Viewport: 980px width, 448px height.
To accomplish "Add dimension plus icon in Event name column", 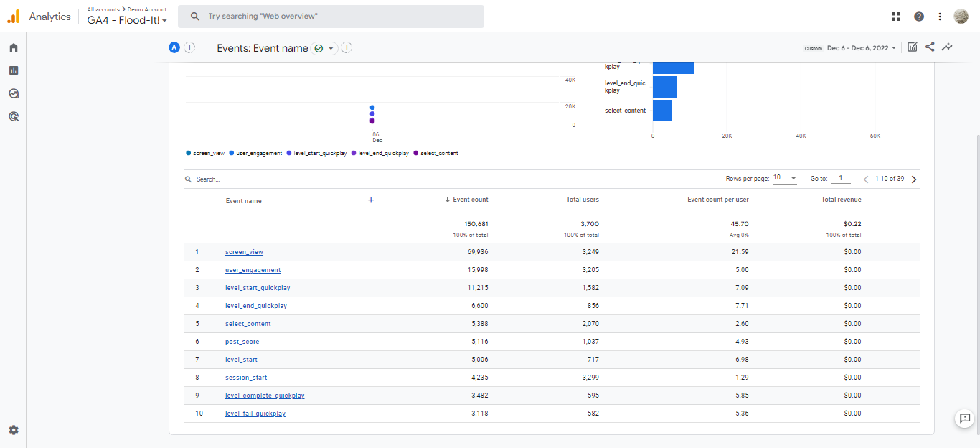I will click(371, 200).
